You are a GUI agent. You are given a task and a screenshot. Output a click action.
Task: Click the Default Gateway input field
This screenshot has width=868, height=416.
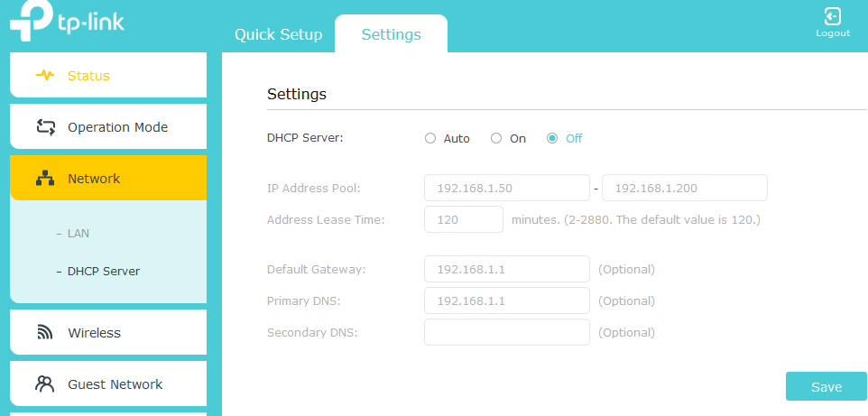click(x=507, y=269)
